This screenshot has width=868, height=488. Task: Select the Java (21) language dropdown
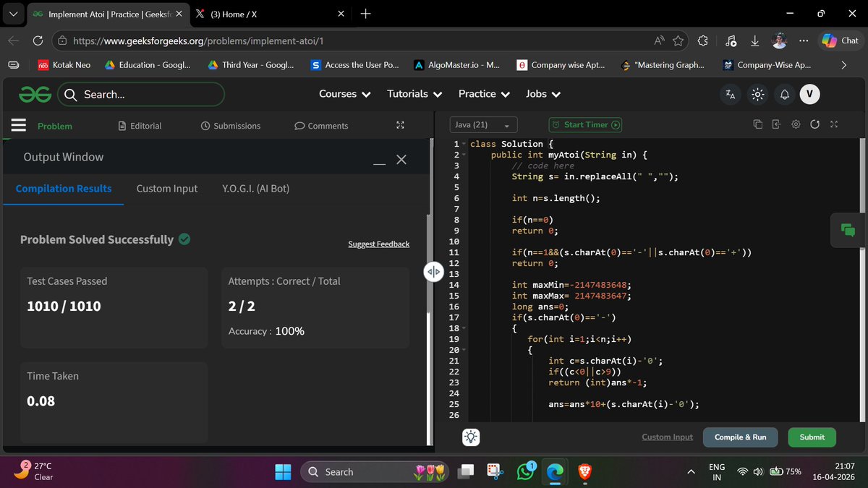coord(483,124)
